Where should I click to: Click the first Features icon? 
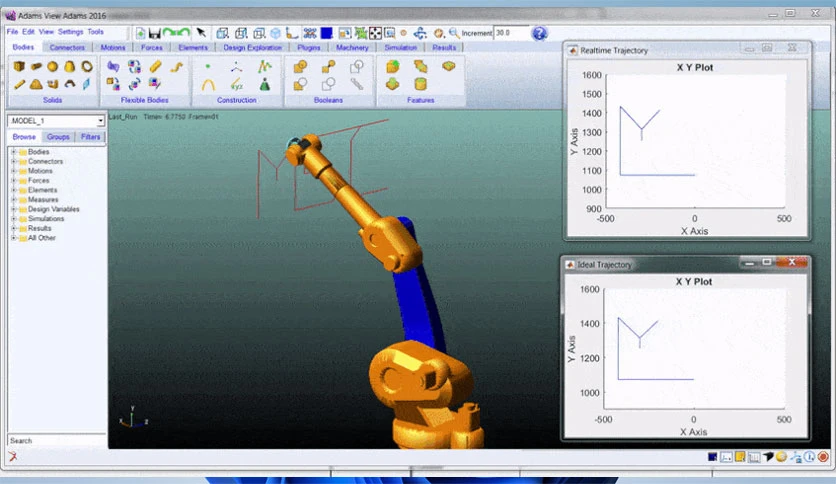tap(393, 66)
